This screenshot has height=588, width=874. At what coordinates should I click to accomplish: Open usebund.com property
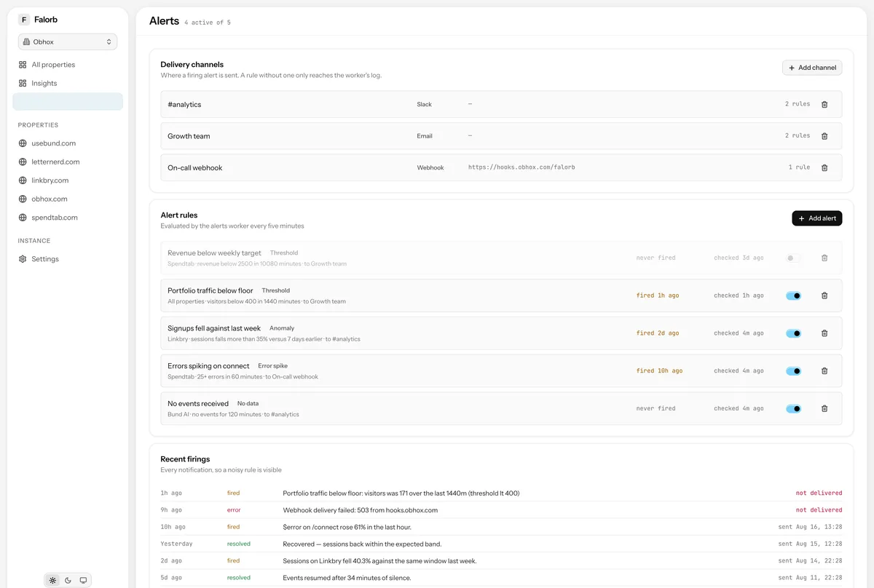pos(68,143)
